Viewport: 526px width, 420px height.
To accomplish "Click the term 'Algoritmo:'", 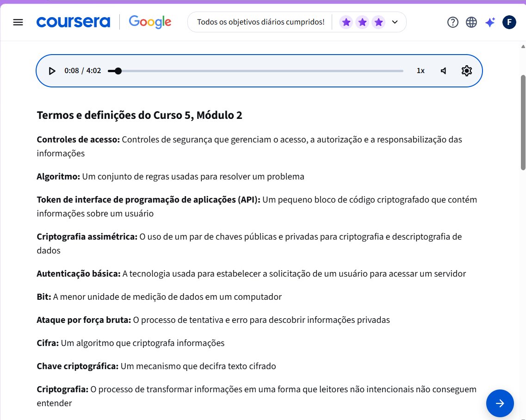I will tap(58, 176).
